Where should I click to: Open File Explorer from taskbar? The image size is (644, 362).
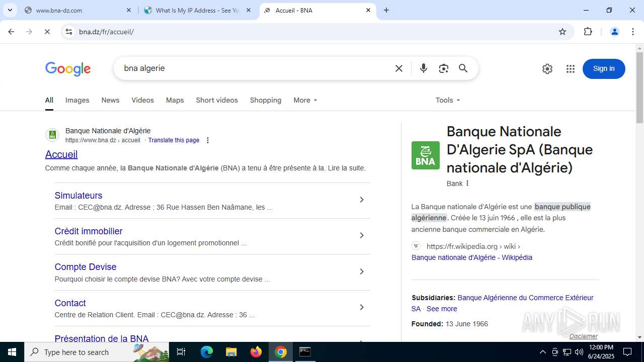tap(231, 352)
